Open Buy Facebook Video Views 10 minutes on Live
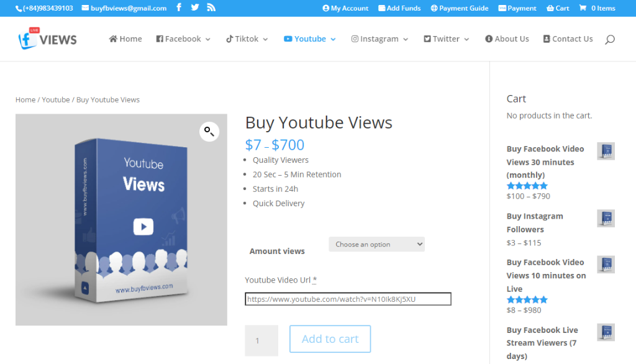The height and width of the screenshot is (364, 636). pos(547,276)
